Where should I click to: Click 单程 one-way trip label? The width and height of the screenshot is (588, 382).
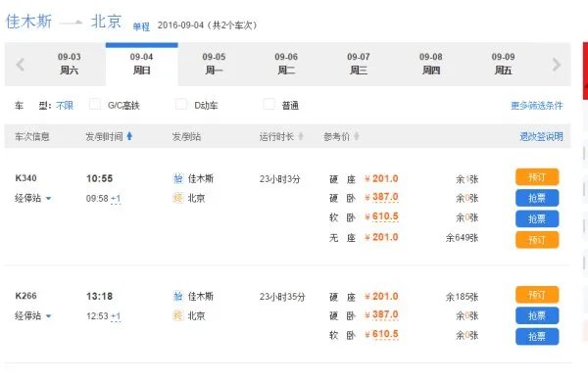click(141, 26)
